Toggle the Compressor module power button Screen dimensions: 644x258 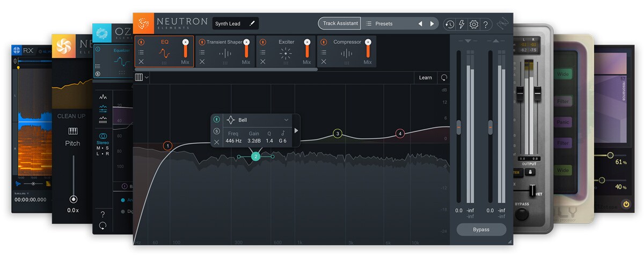pos(324,42)
